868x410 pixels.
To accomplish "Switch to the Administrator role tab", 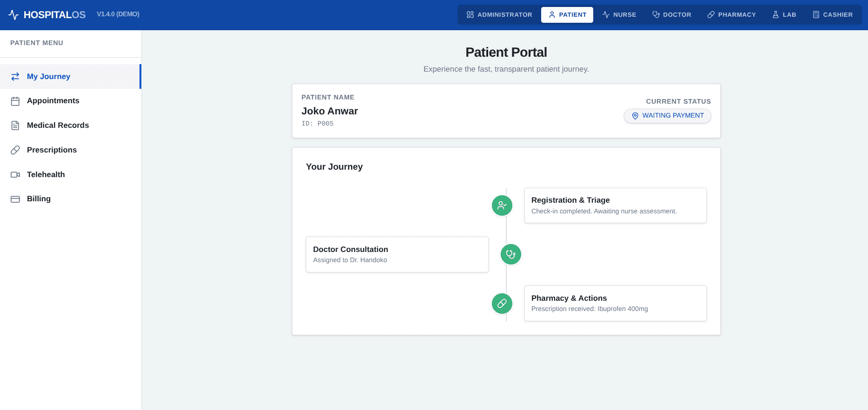I will (x=499, y=15).
